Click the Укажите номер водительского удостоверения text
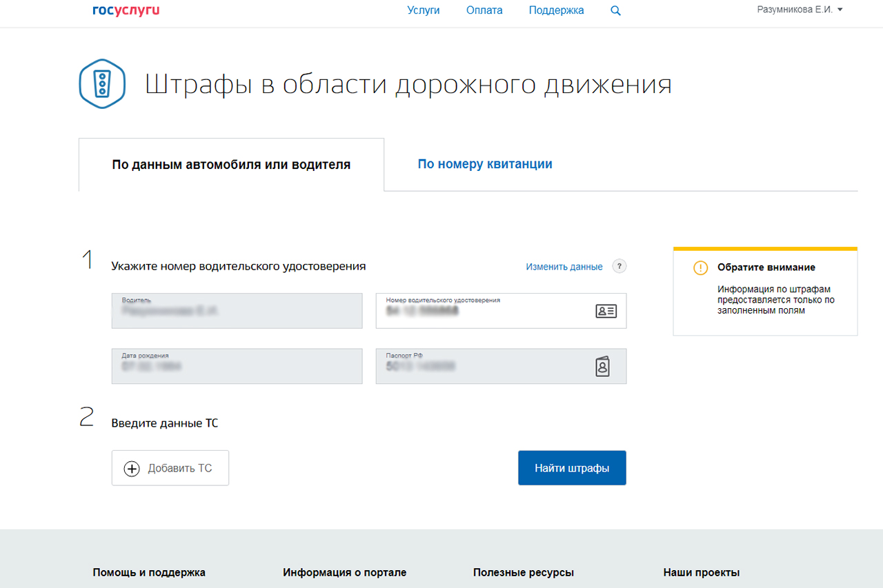883x588 pixels. pos(239,266)
